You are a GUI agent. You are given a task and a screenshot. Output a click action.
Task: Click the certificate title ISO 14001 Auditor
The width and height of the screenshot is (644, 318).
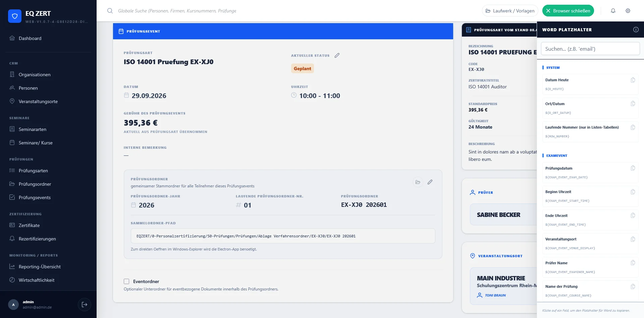tap(487, 87)
